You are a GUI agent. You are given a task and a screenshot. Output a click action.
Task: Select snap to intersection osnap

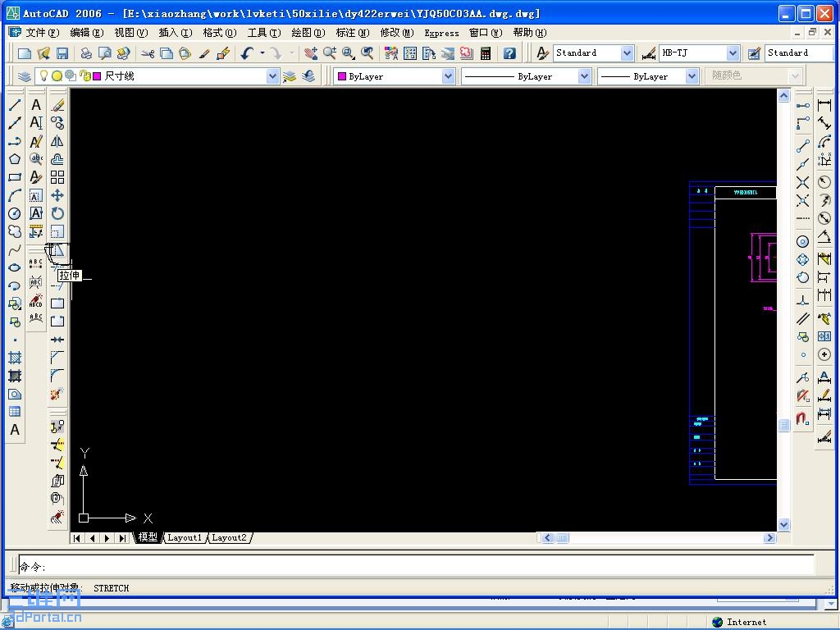tap(802, 183)
